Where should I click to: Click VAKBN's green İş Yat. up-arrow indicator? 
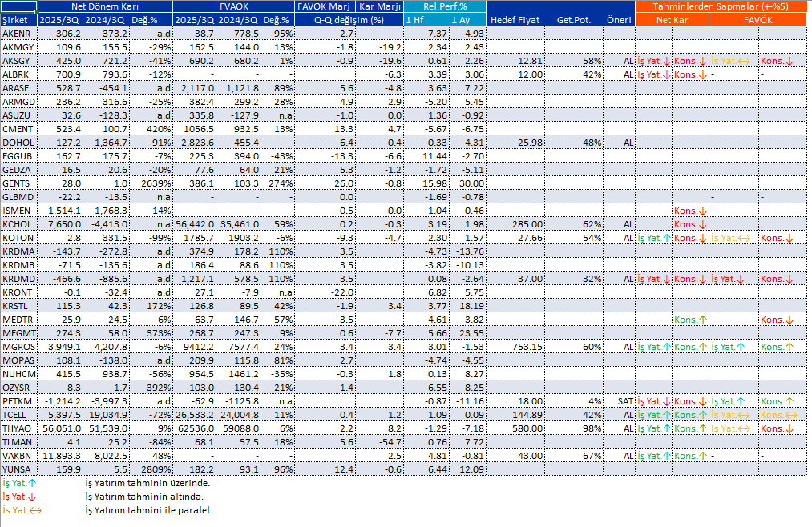[653, 456]
